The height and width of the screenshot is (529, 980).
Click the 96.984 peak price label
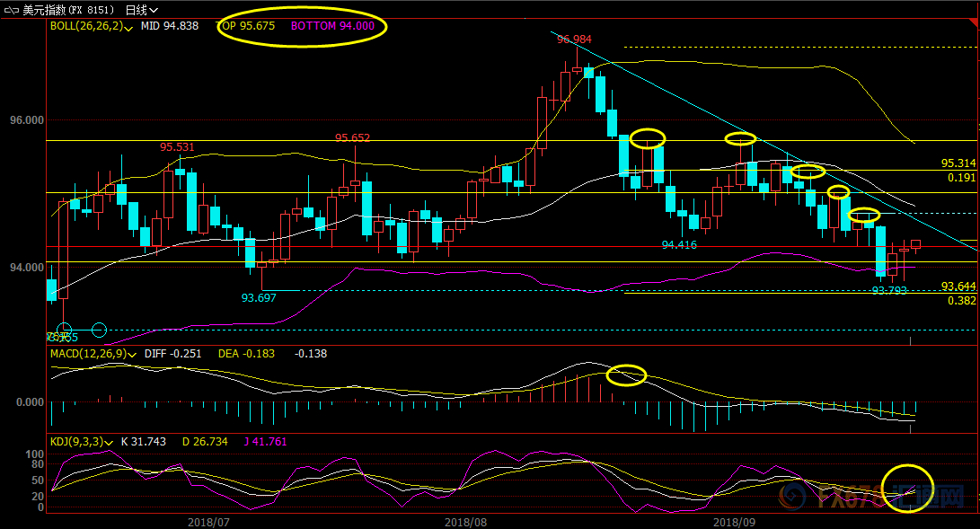pyautogui.click(x=574, y=40)
